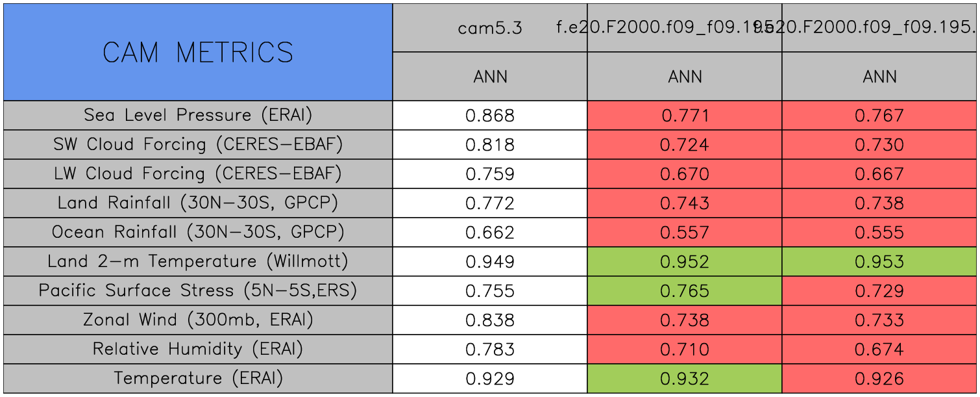
Task: Click the Sea Level Pressure (ERAI) row label
Action: (x=198, y=115)
